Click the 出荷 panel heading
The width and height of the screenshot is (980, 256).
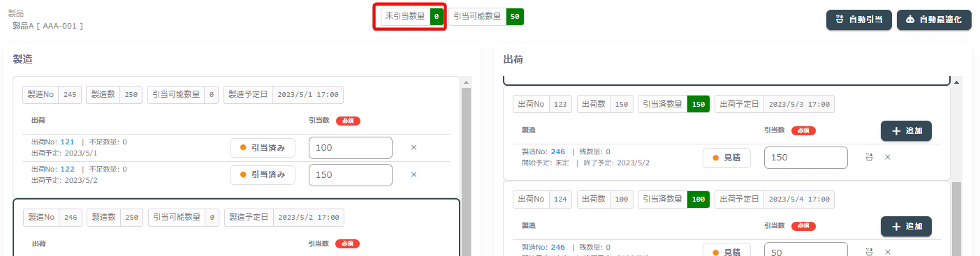click(513, 59)
